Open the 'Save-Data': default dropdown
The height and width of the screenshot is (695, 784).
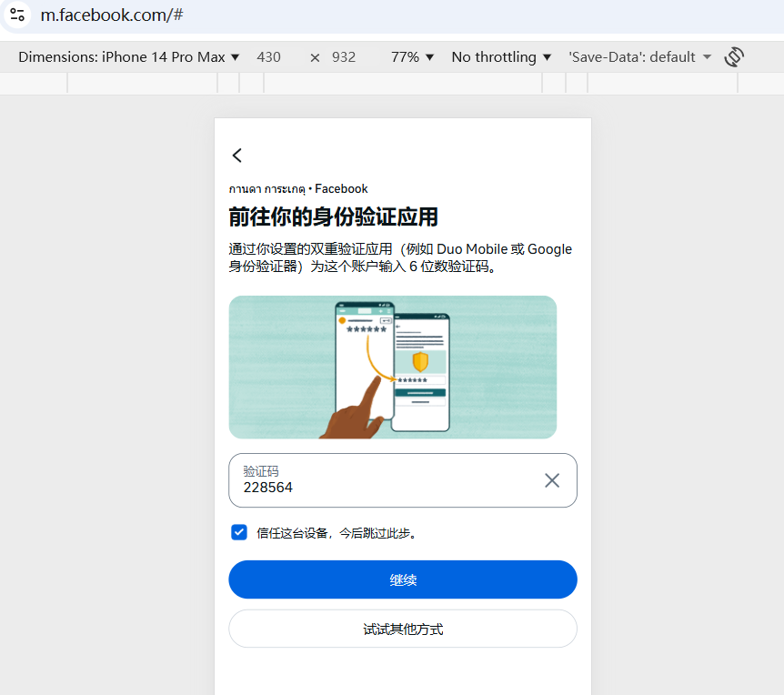click(639, 57)
